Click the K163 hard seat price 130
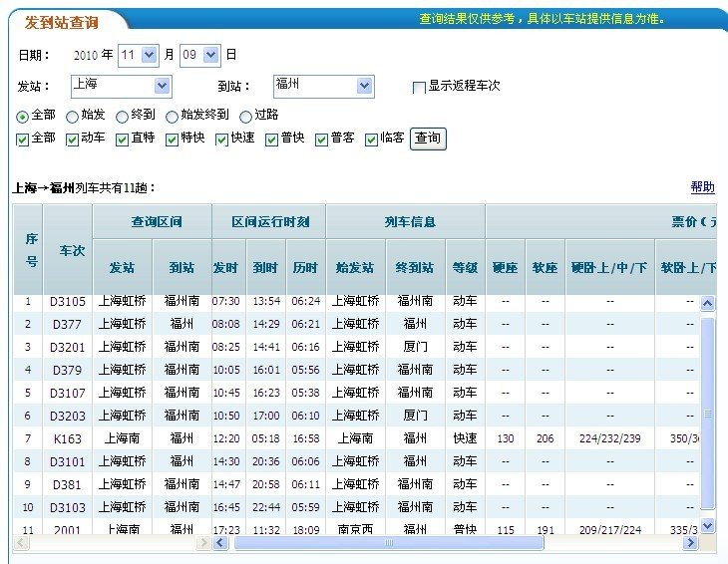The image size is (728, 564). [x=506, y=438]
